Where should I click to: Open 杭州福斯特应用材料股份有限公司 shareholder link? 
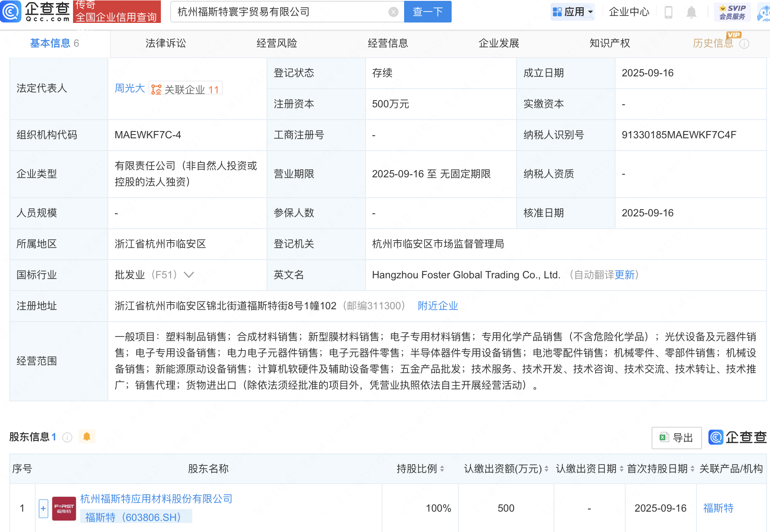click(156, 499)
